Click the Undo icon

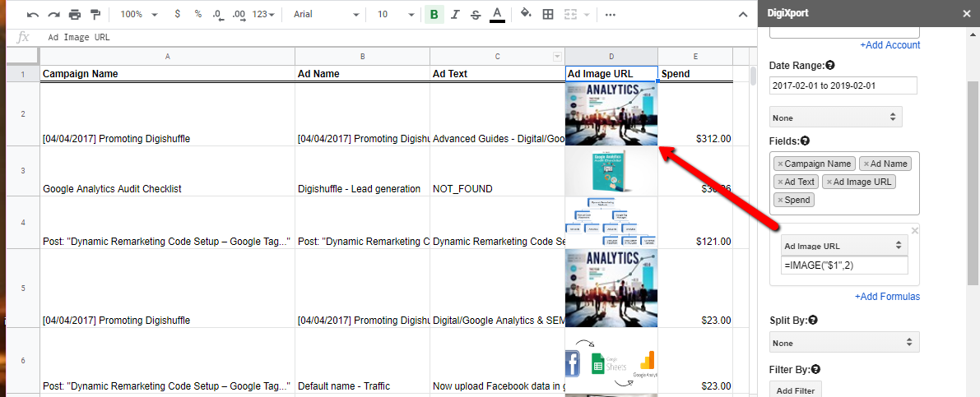point(33,14)
